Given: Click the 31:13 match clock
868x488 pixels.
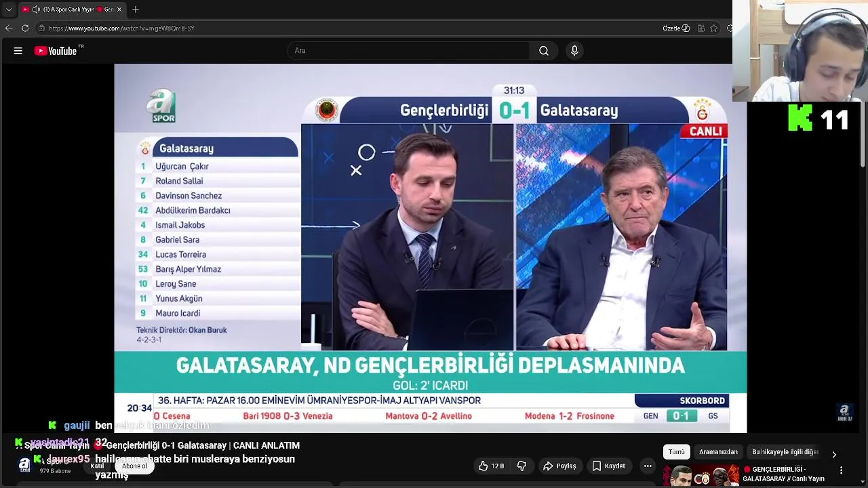Looking at the screenshot, I should (514, 90).
